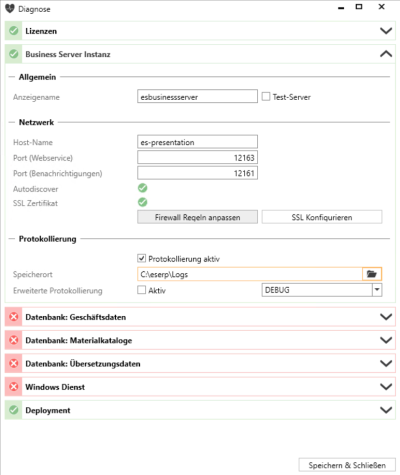The height and width of the screenshot is (475, 400).
Task: Open the Lizenzen section header
Action: [200, 31]
